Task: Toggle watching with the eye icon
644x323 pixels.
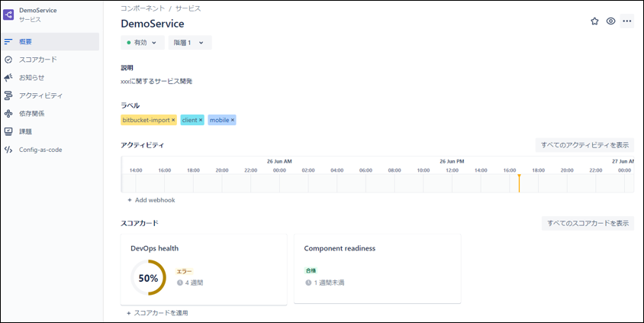Action: tap(610, 21)
